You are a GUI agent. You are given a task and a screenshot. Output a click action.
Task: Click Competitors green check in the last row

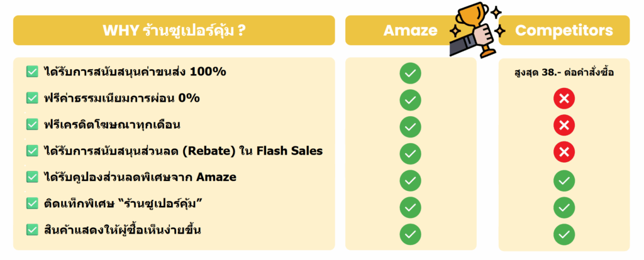563,234
